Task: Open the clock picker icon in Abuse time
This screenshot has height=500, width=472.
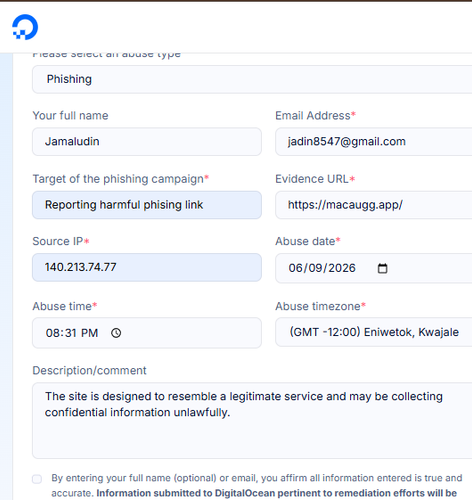Action: [x=116, y=333]
